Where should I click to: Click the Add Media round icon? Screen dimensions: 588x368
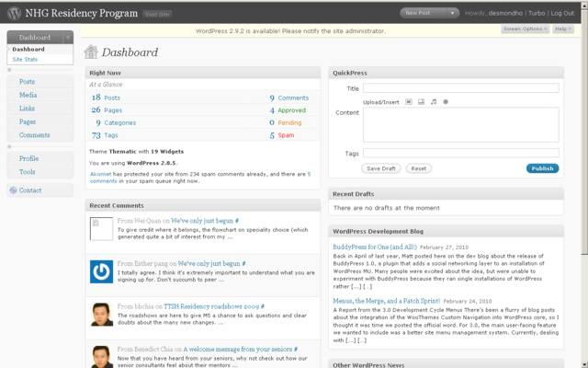pos(446,102)
